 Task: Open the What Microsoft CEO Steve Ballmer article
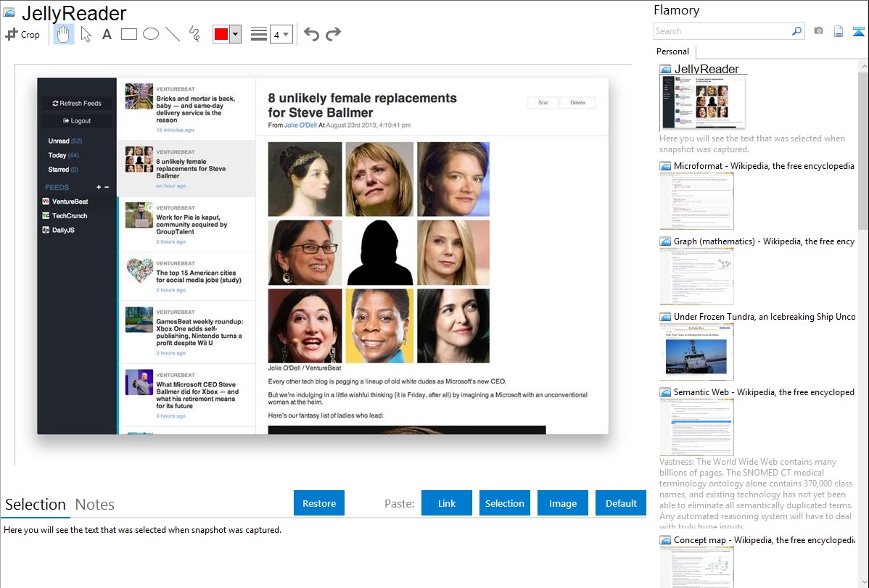pos(186,394)
